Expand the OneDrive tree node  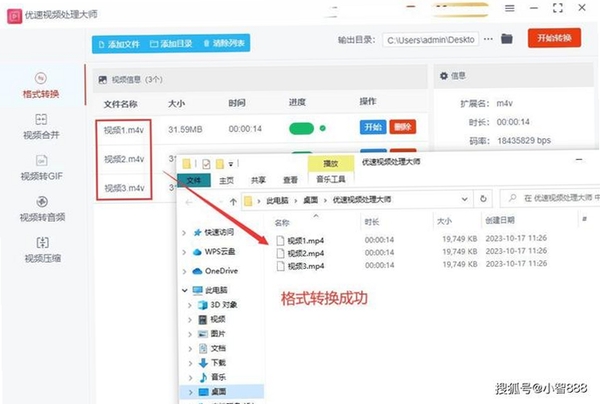click(184, 272)
